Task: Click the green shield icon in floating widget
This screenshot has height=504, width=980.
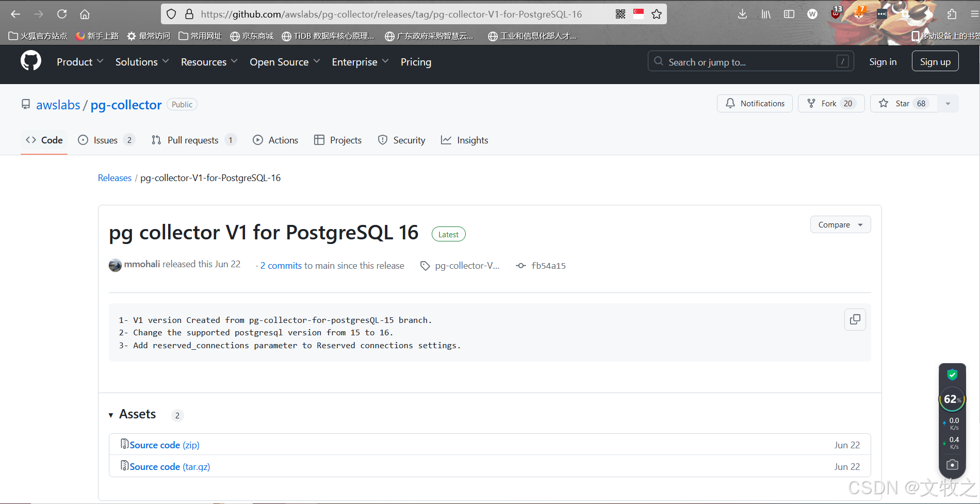Action: point(952,375)
